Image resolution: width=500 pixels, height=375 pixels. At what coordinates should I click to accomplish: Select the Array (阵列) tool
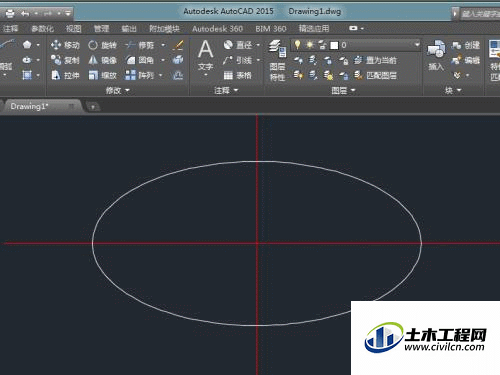click(x=140, y=75)
